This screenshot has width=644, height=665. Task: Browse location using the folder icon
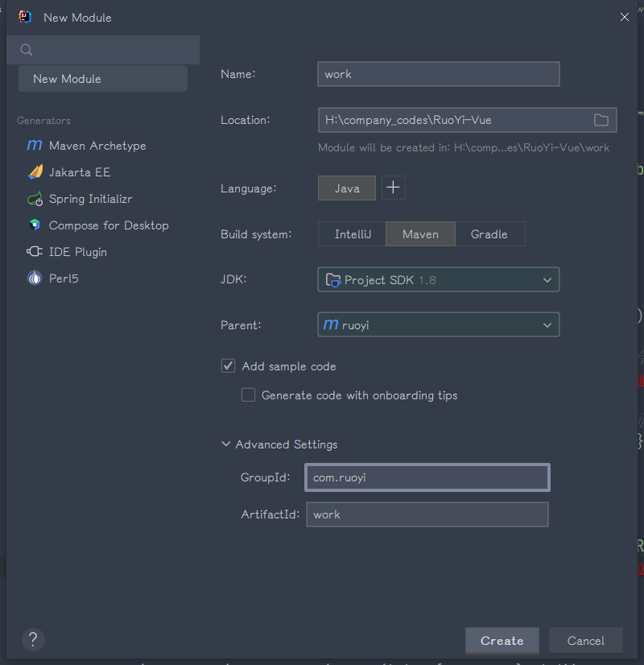click(601, 120)
